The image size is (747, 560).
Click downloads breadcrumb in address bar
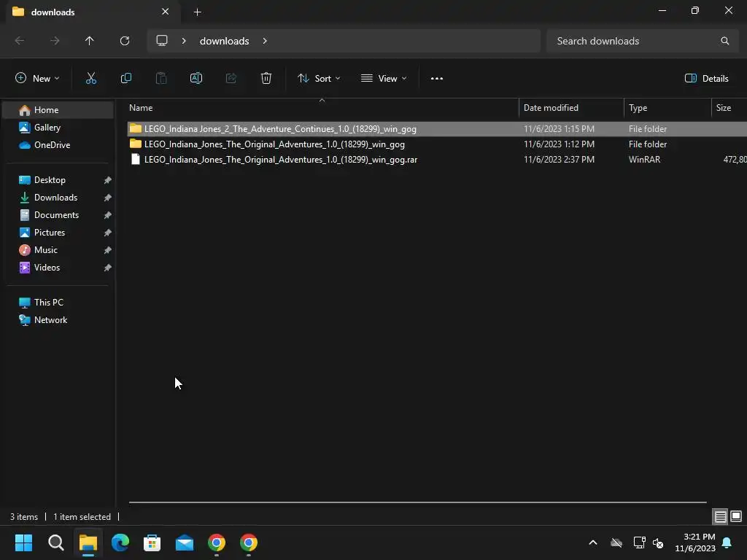click(225, 41)
